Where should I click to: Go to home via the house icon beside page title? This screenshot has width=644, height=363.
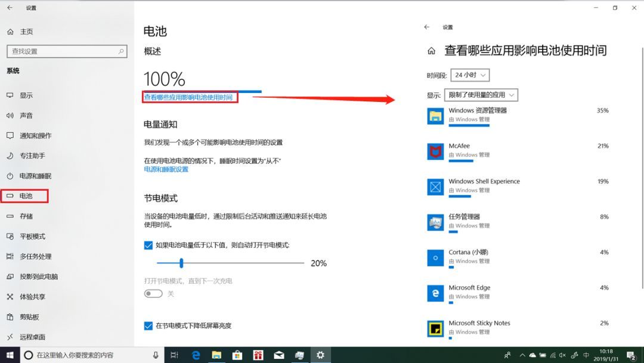point(431,51)
